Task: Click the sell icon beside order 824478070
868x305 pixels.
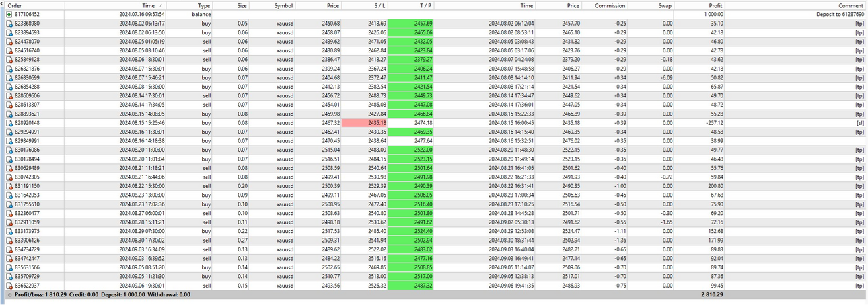Action: (9, 41)
